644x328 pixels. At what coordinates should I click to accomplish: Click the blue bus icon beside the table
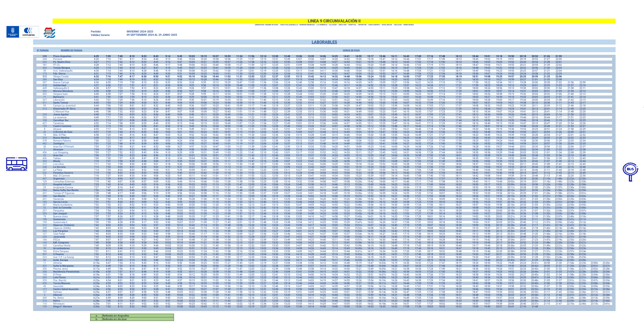[x=17, y=164]
